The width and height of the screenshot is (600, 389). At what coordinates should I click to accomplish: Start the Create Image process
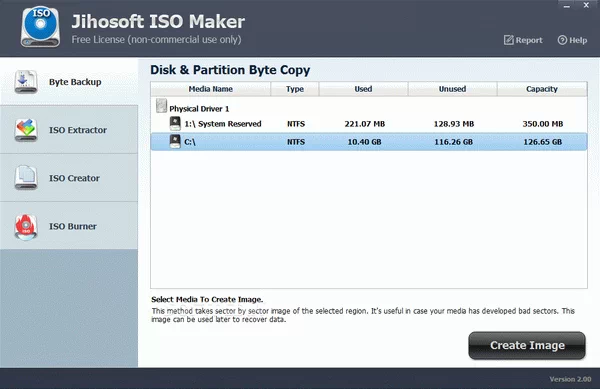[x=527, y=345]
